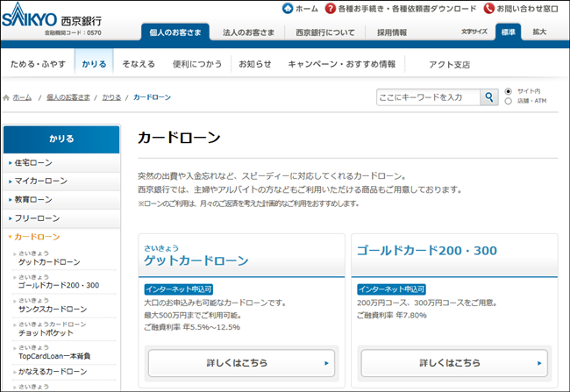Select 便利につかう menu item
Screen dimensions: 570x392
pos(197,64)
